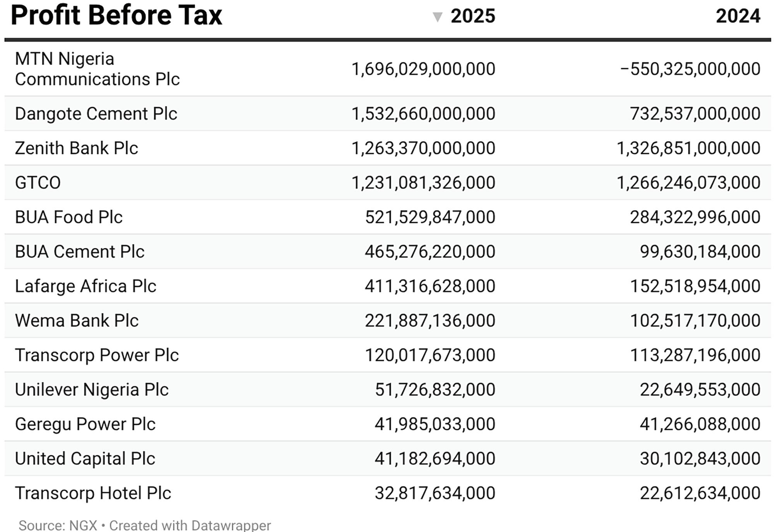Click Zenith Bank Plc company name
Screen dimensions: 784x532
pyautogui.click(x=76, y=148)
